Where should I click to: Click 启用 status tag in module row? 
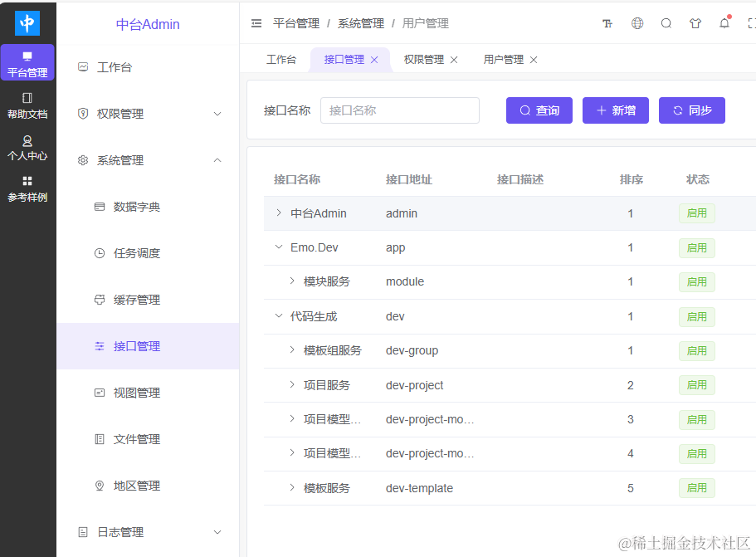(697, 282)
